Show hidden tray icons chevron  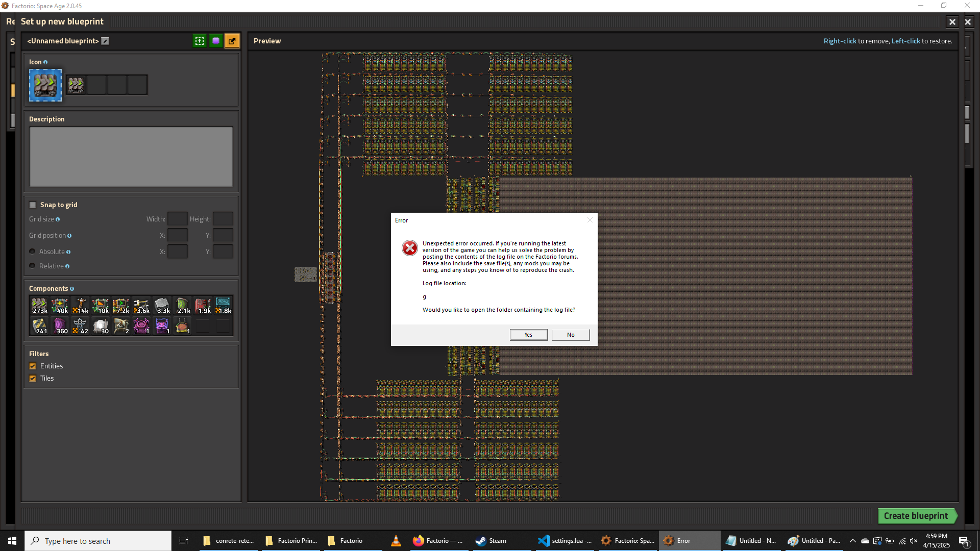tap(852, 541)
